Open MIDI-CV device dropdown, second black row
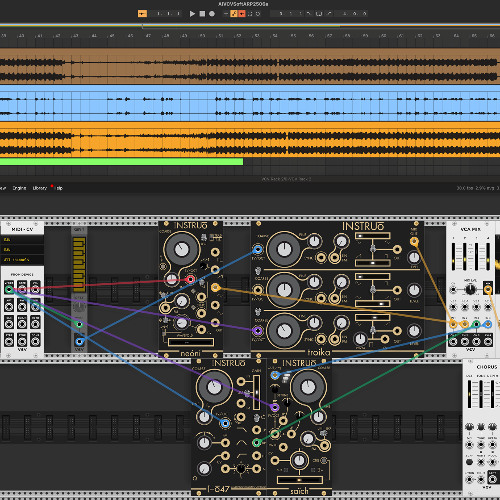 [22, 249]
